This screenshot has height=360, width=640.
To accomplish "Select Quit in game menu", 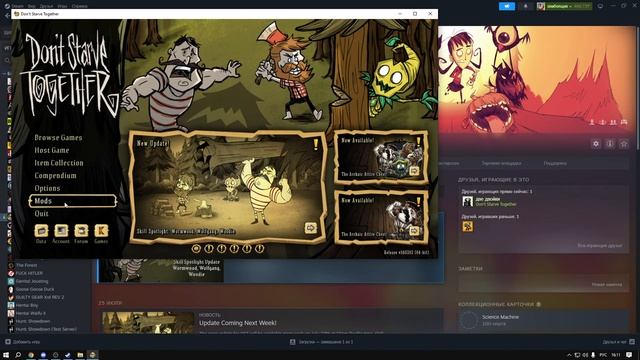I will (42, 213).
